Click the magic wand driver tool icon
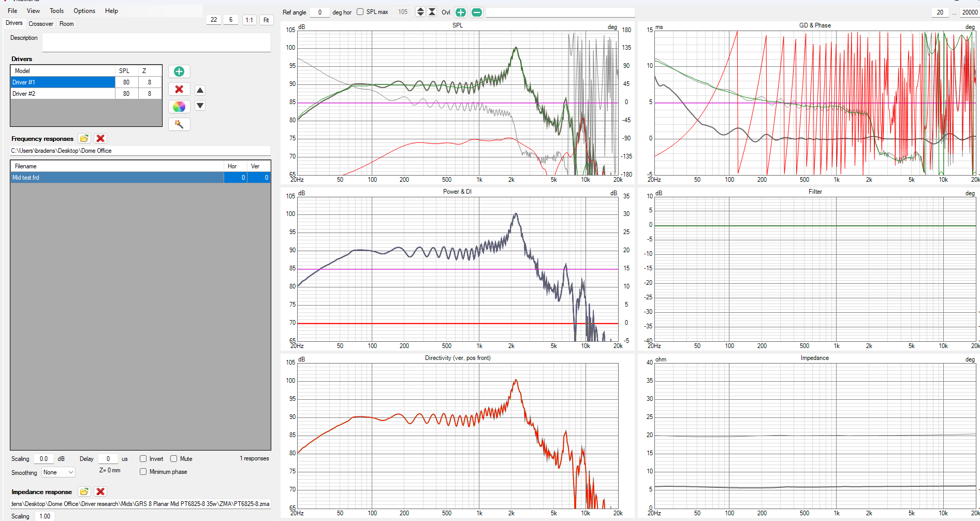This screenshot has width=980, height=521. [179, 124]
